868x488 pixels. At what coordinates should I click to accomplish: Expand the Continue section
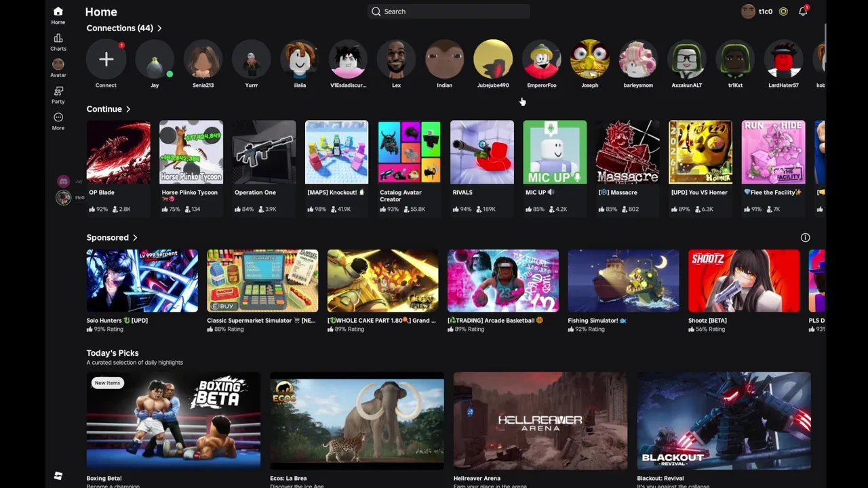coord(108,109)
